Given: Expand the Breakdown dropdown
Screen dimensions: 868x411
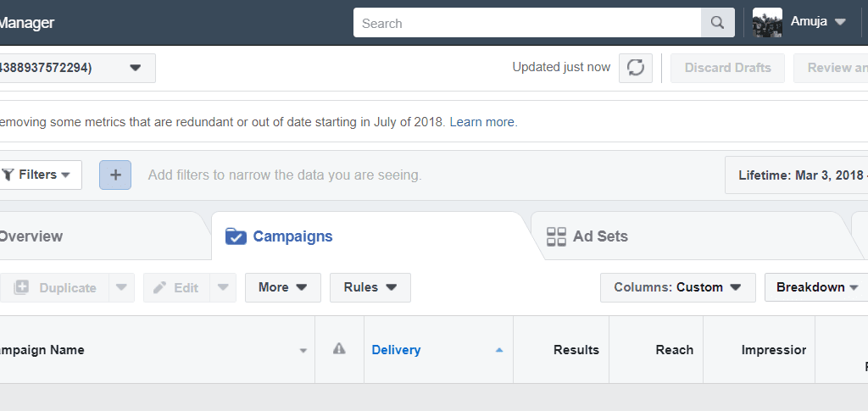Looking at the screenshot, I should (816, 287).
